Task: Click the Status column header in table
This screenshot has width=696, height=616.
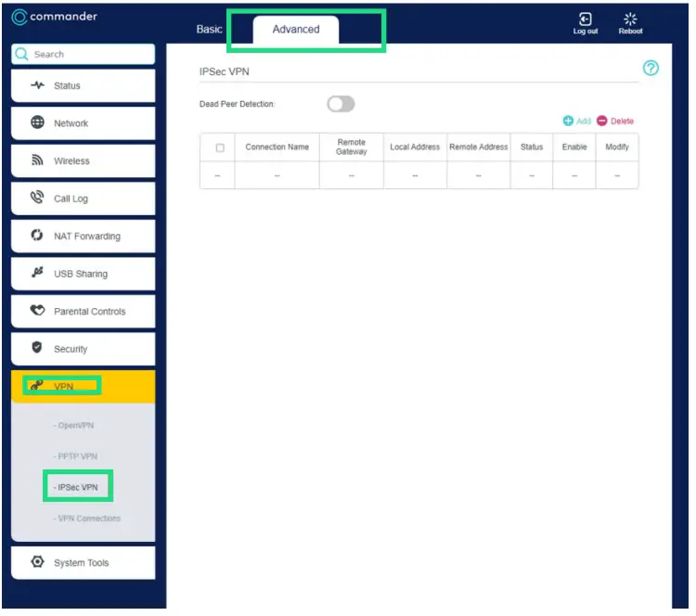Action: (532, 148)
